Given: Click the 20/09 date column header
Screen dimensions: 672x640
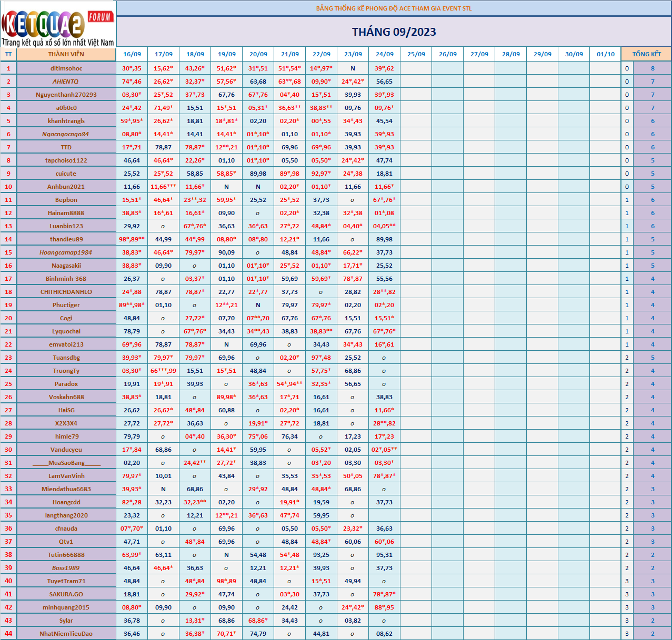Looking at the screenshot, I should 258,54.
